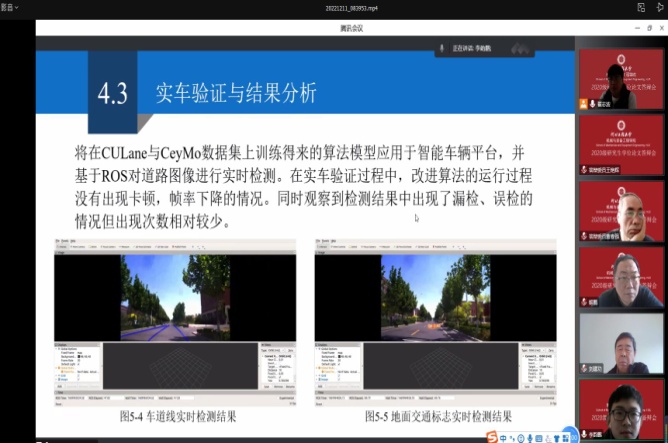This screenshot has width=668, height=443.
Task: Click the Sogou skin shirt icon
Action: coord(557,437)
